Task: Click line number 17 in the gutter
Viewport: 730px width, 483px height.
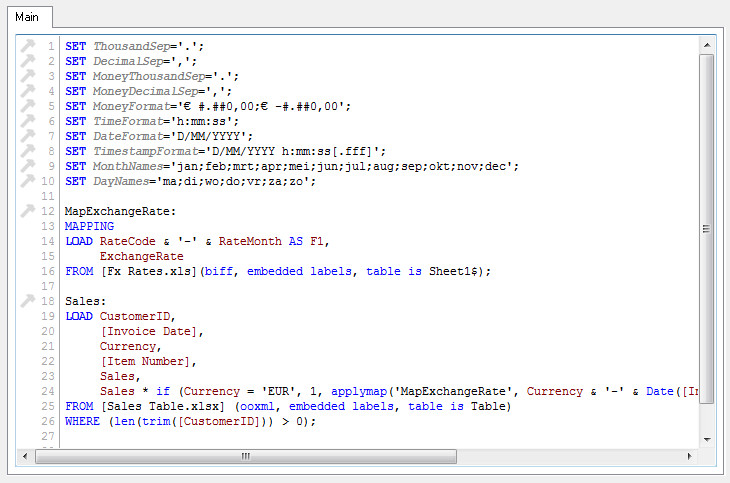Action: (x=48, y=286)
